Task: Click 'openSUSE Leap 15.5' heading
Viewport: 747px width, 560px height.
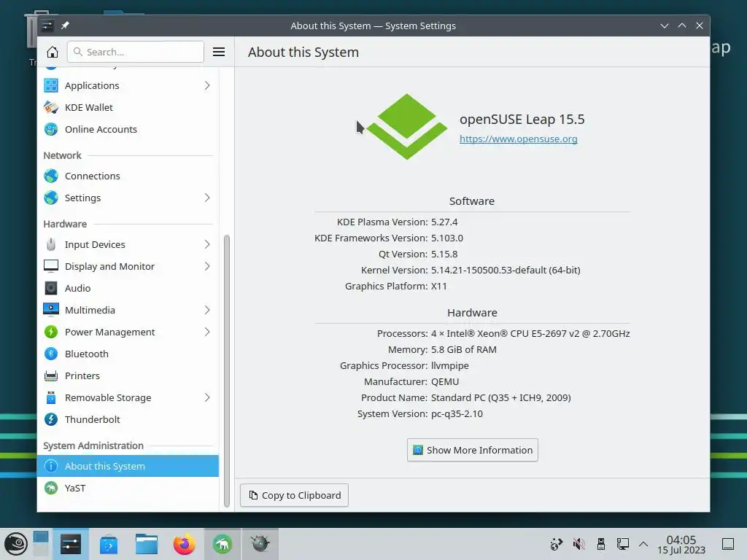Action: point(522,120)
